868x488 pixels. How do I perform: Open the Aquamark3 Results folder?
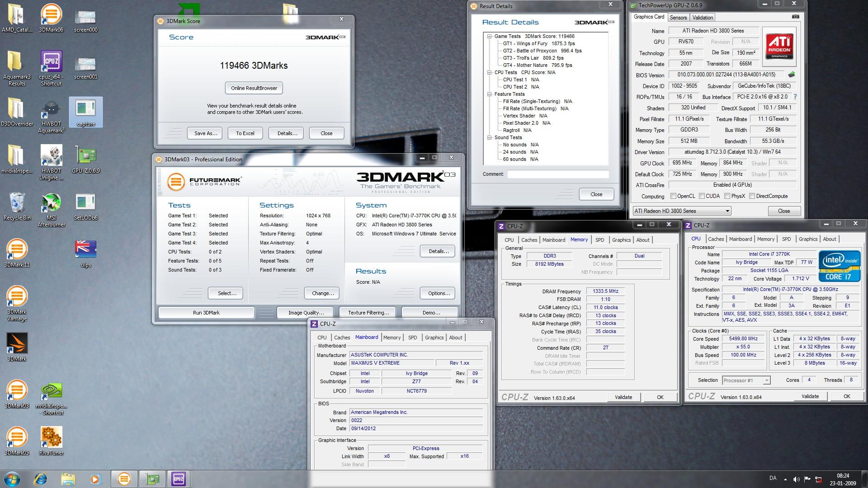point(17,68)
